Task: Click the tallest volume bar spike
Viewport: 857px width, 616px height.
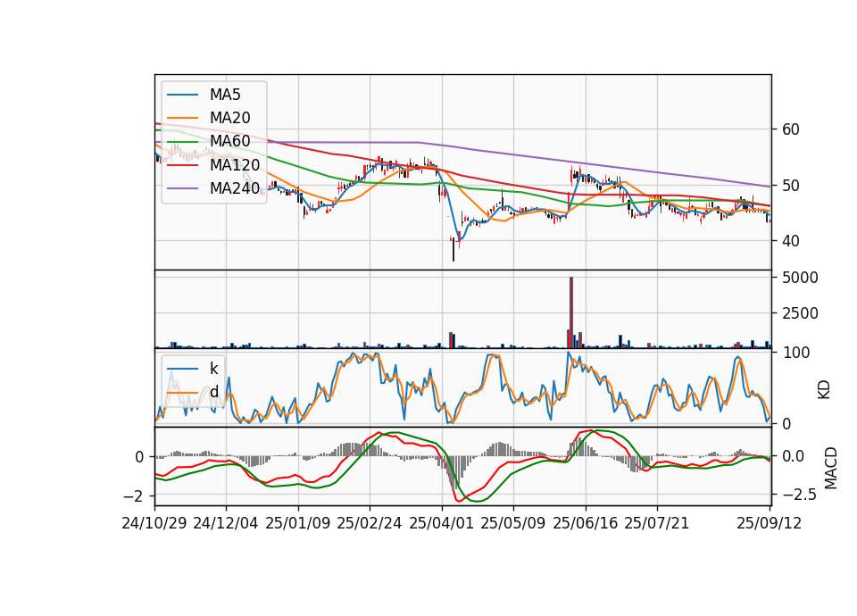Action: click(x=571, y=312)
